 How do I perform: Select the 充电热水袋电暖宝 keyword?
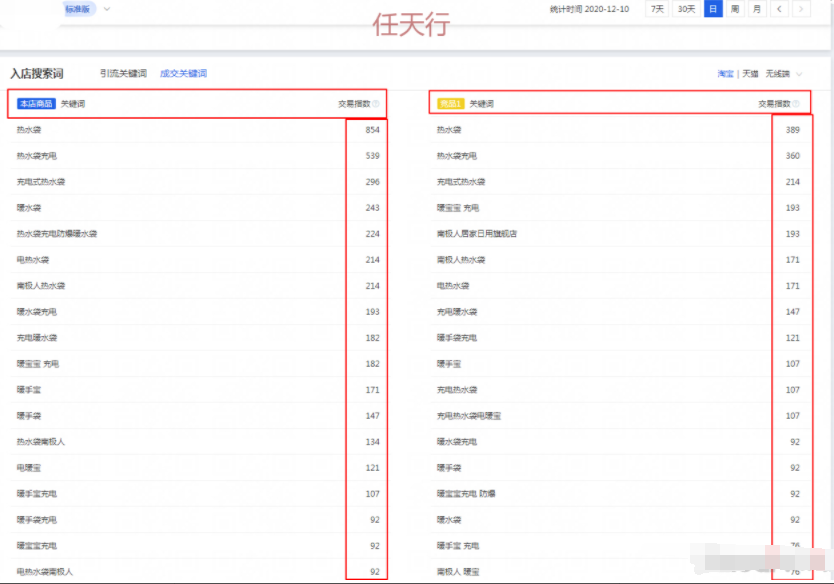click(x=469, y=416)
